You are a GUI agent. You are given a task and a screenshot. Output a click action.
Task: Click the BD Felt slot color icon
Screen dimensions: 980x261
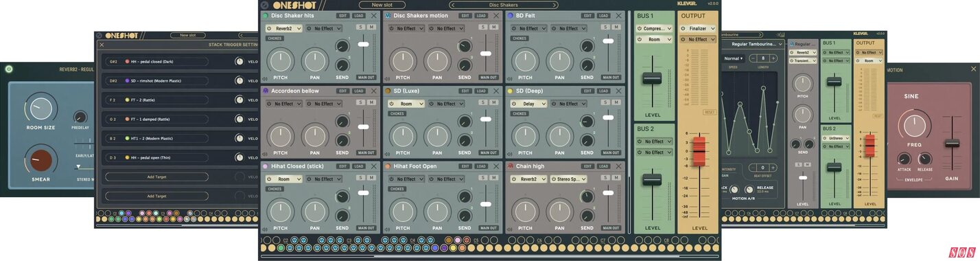click(510, 16)
